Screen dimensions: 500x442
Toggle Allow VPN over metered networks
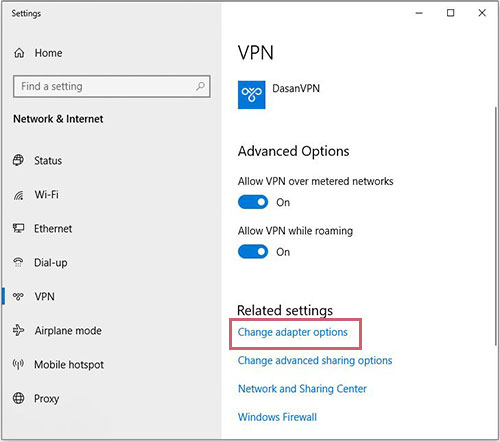tap(253, 202)
